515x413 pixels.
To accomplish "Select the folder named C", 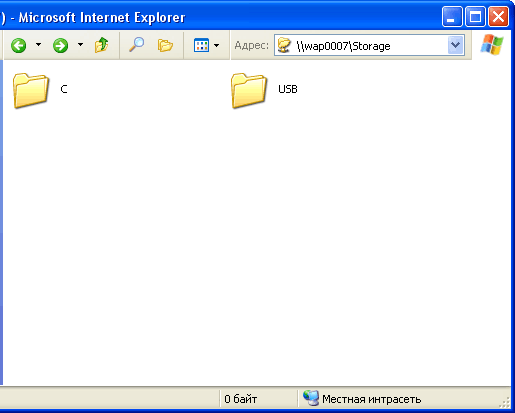I will [x=40, y=90].
